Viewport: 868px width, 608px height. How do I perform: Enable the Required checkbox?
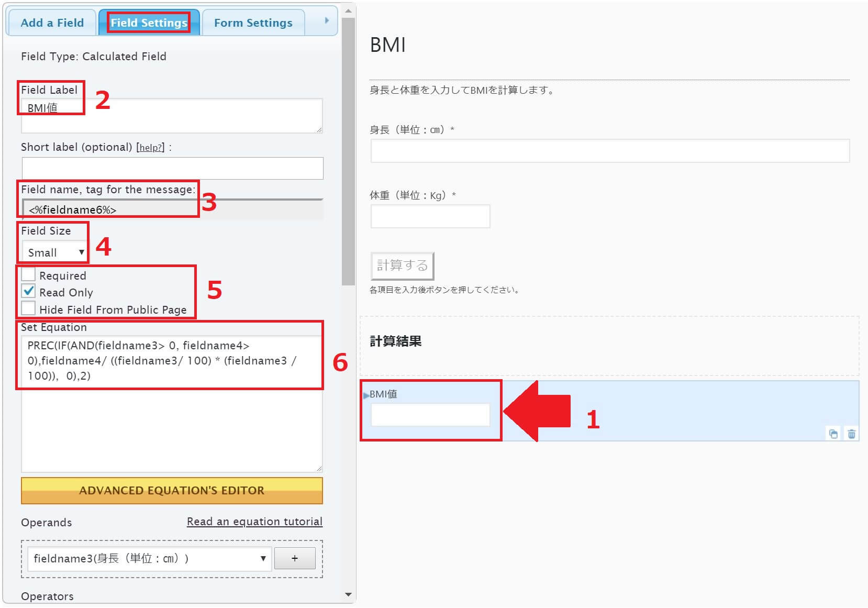click(x=28, y=274)
